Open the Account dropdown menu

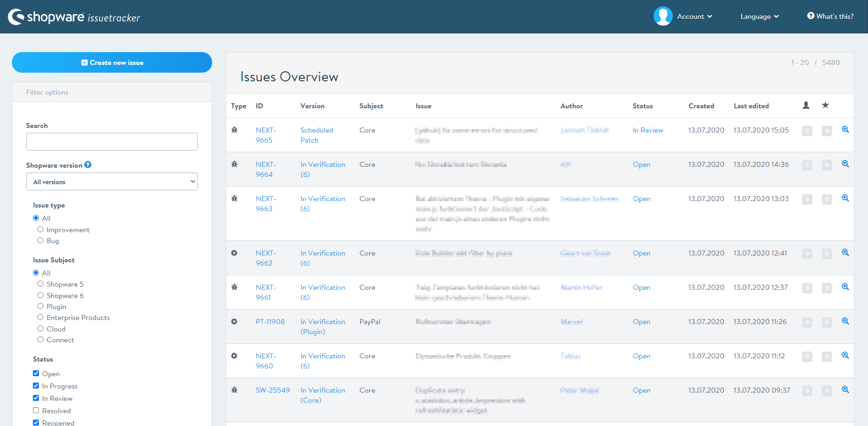[x=694, y=16]
